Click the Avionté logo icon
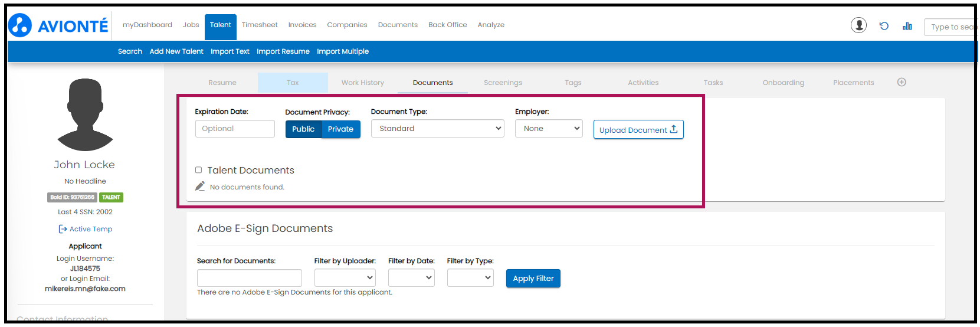This screenshot has height=327, width=980. (x=20, y=25)
